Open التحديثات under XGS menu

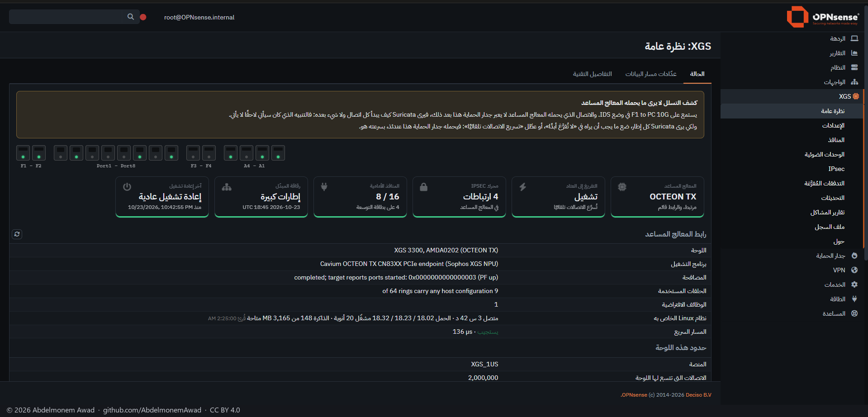792,198
